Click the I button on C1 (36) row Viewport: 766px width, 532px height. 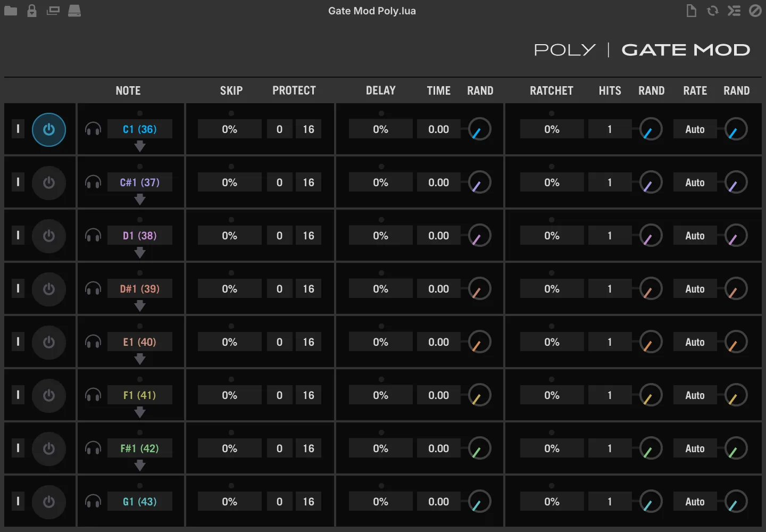(x=18, y=129)
